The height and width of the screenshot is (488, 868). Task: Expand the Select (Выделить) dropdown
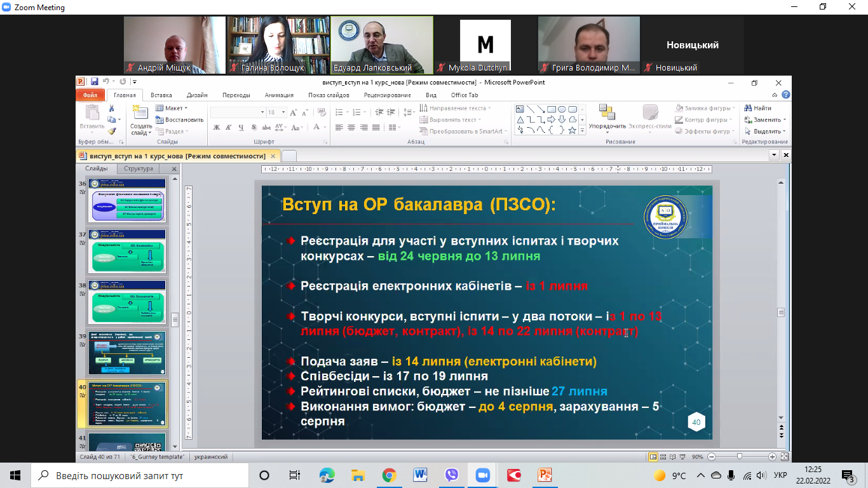point(766,131)
